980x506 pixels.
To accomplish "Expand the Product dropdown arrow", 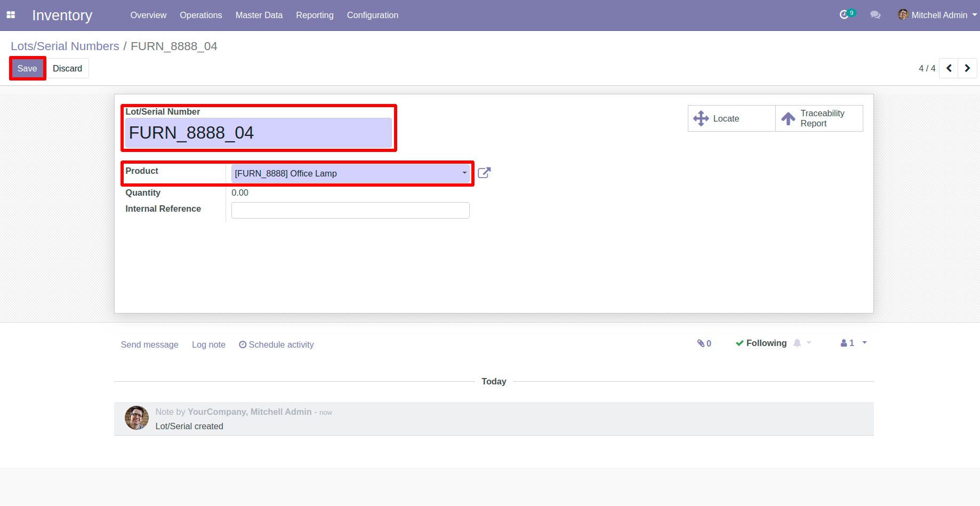I will (x=464, y=173).
